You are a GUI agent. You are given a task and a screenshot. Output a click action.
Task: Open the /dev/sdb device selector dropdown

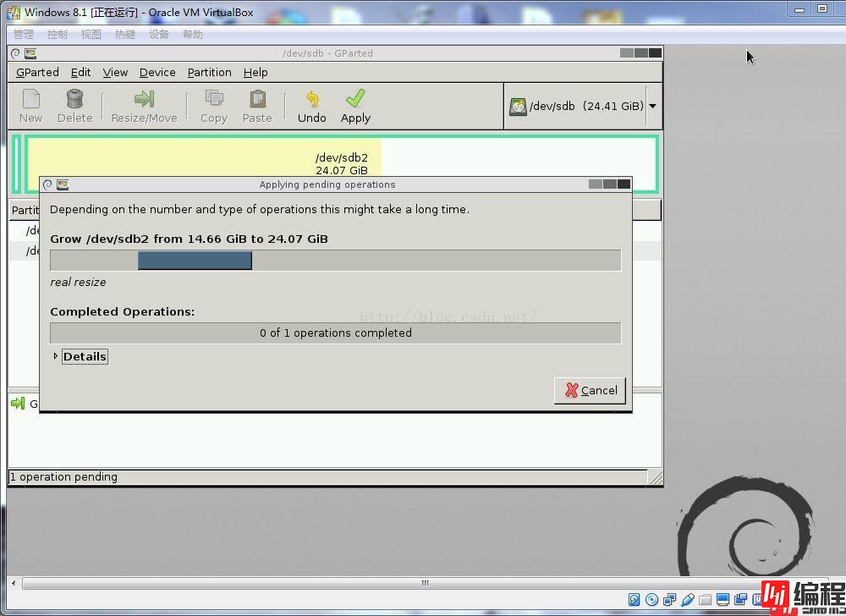pos(652,107)
